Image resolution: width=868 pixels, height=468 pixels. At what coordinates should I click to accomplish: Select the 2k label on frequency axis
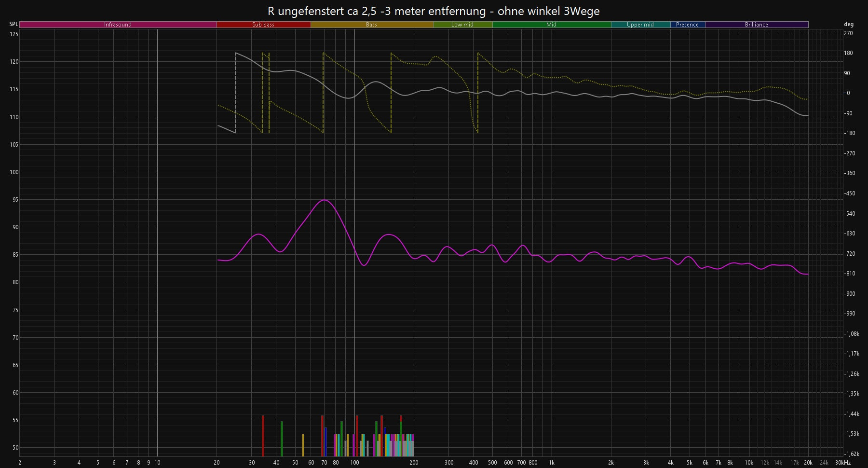pos(611,463)
